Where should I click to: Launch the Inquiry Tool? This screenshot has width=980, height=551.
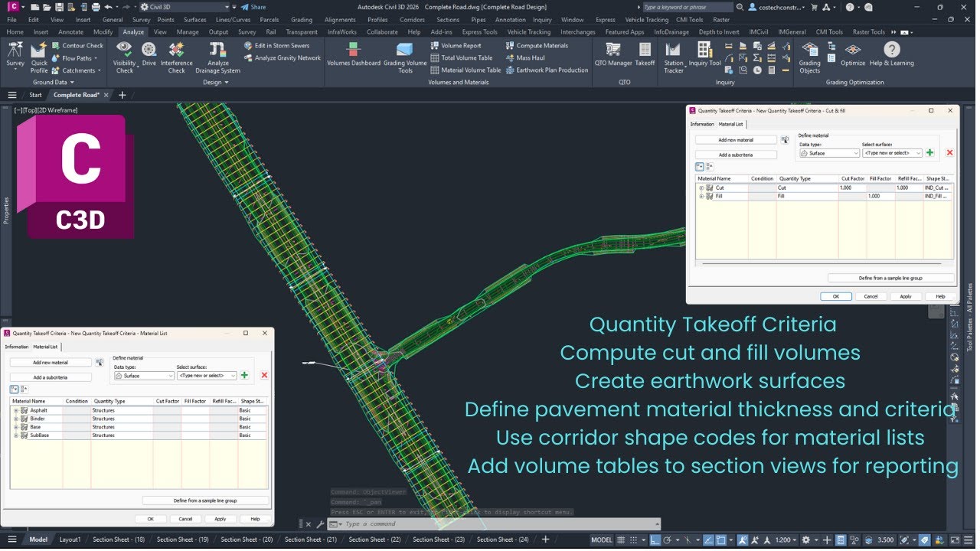pyautogui.click(x=704, y=55)
